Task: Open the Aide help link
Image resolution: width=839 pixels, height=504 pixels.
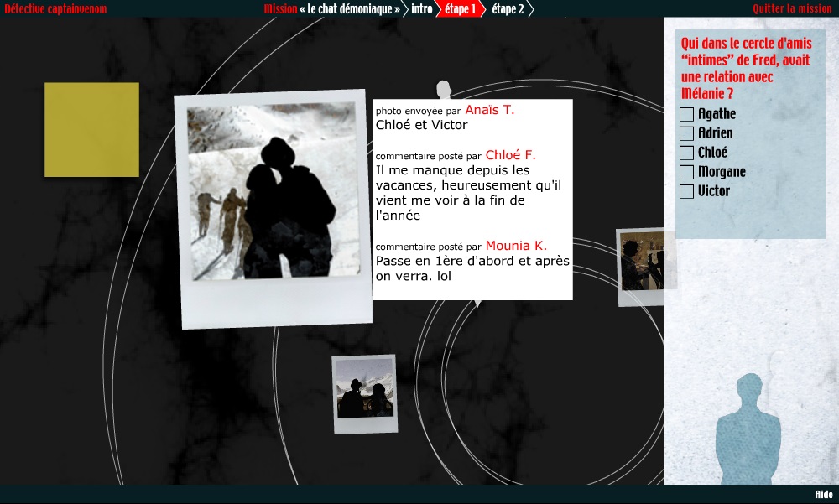Action: click(x=823, y=495)
